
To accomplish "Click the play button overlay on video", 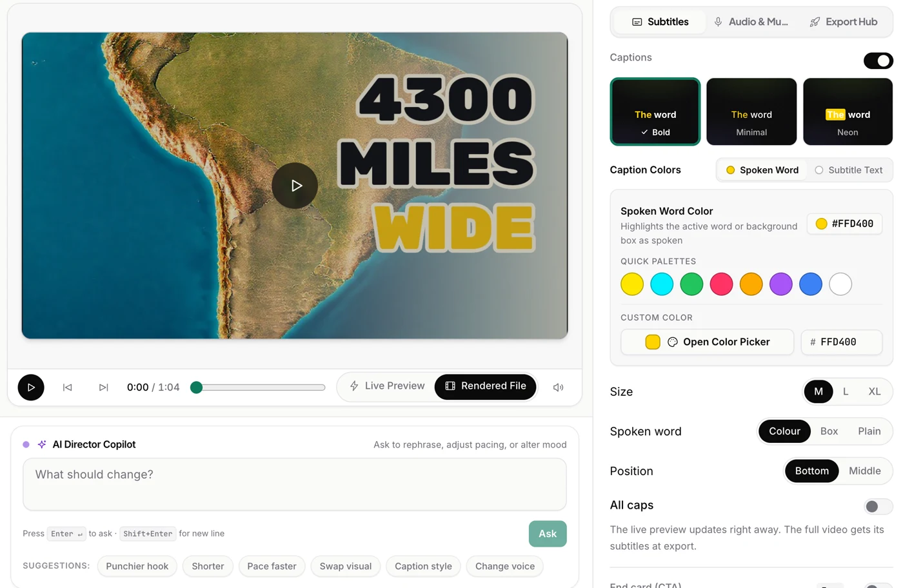I will [x=295, y=186].
